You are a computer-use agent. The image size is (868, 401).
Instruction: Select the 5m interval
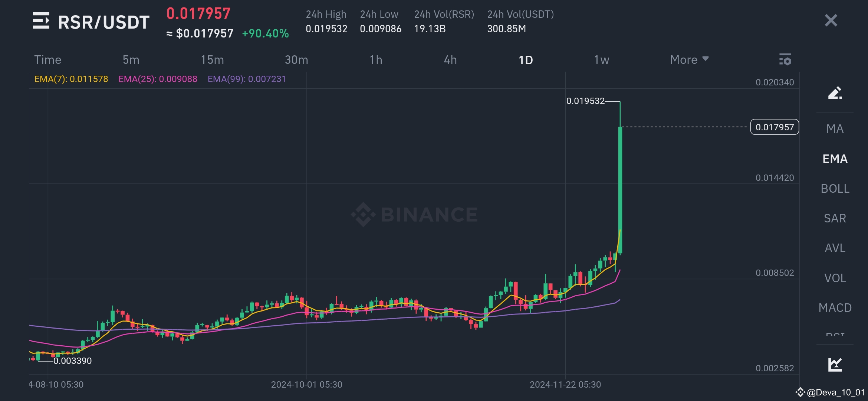pyautogui.click(x=131, y=60)
